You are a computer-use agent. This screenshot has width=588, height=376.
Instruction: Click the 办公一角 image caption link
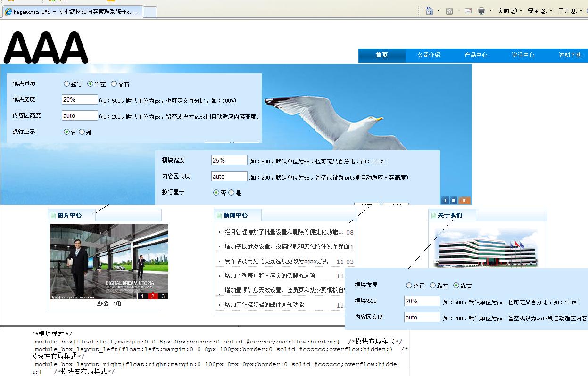pos(109,303)
